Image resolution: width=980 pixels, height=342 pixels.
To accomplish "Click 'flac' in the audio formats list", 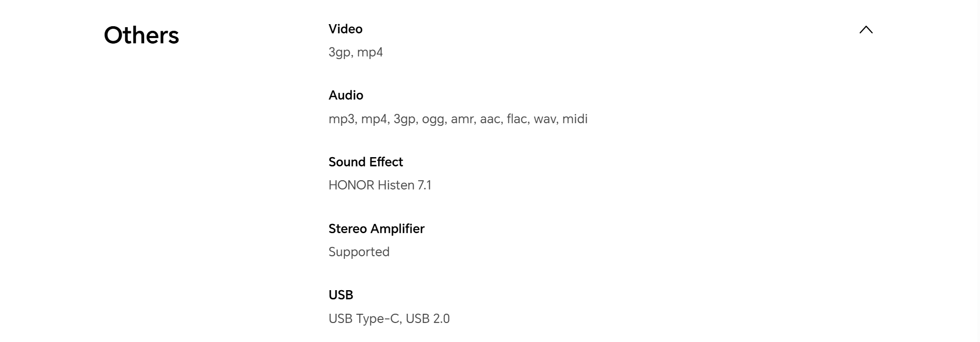I will click(x=516, y=119).
